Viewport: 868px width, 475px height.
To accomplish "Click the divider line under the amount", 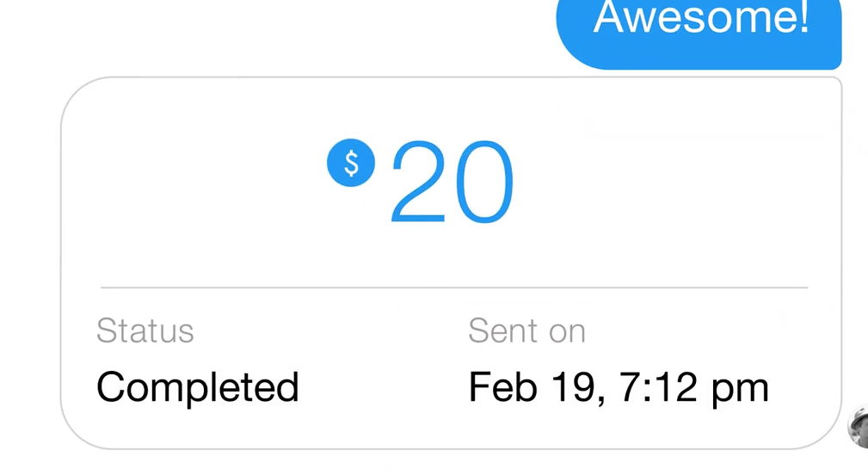I will tap(454, 287).
